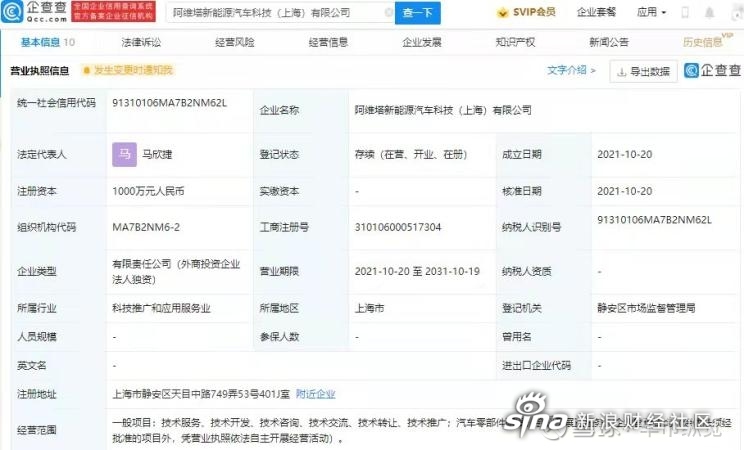The height and width of the screenshot is (450, 744).
Task: Click the SVIP crown icon
Action: click(x=502, y=13)
